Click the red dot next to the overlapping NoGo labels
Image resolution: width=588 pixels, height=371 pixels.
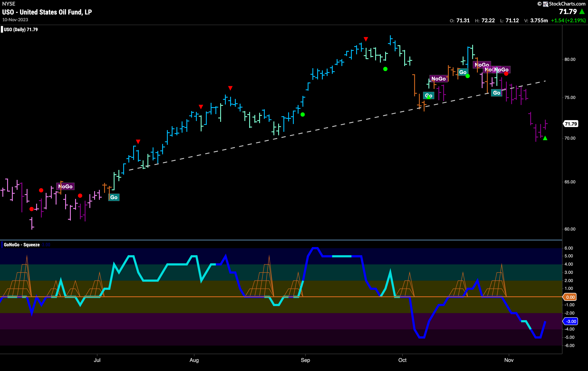(506, 73)
